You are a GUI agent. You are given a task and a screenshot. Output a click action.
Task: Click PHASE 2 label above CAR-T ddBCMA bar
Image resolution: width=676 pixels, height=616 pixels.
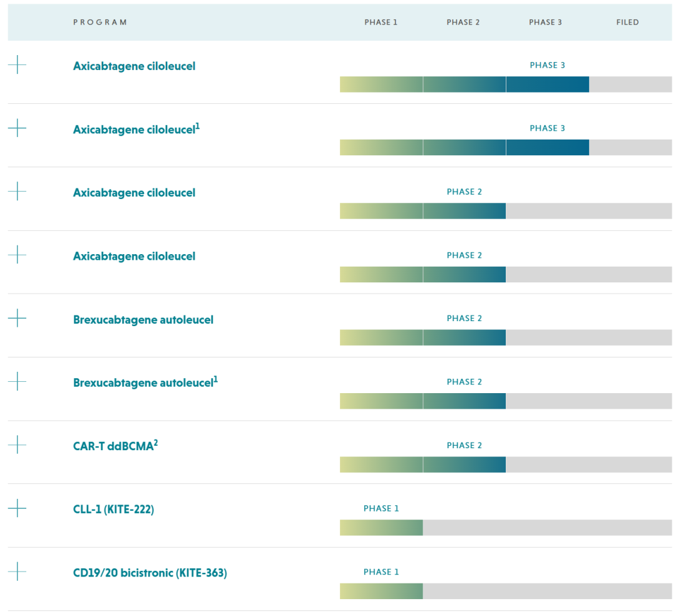pyautogui.click(x=464, y=446)
